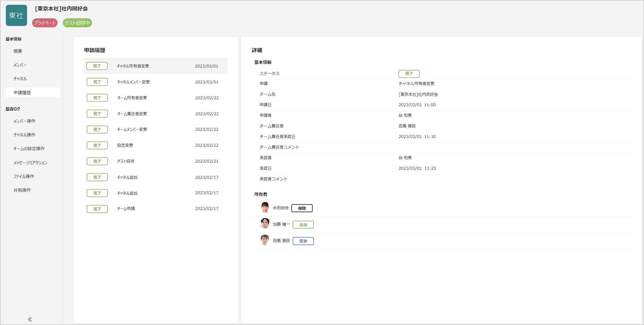Viewport: 644px width, 325px height.
Task: Collapse the sidebar with the « chevron
Action: (x=30, y=319)
